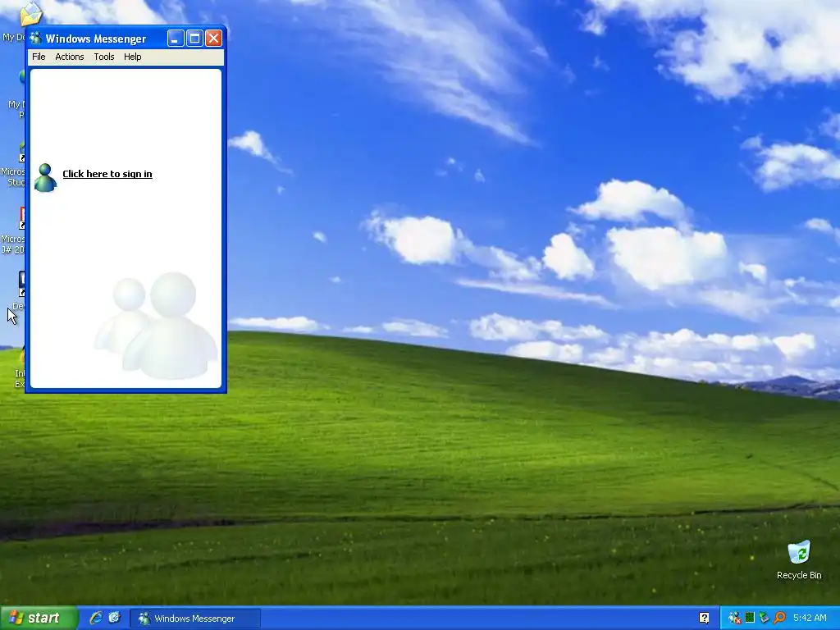This screenshot has height=630, width=840.
Task: Open the Tools menu
Action: click(x=104, y=57)
